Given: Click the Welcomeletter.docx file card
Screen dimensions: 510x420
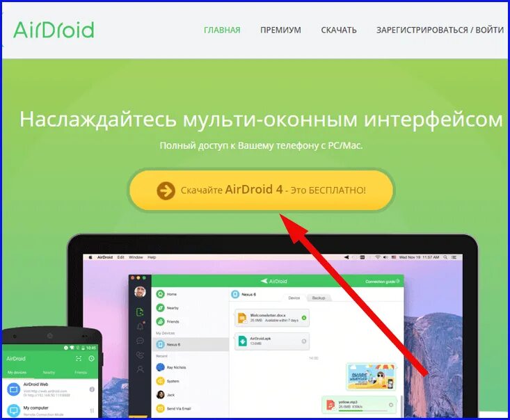Looking at the screenshot, I should click(272, 318).
